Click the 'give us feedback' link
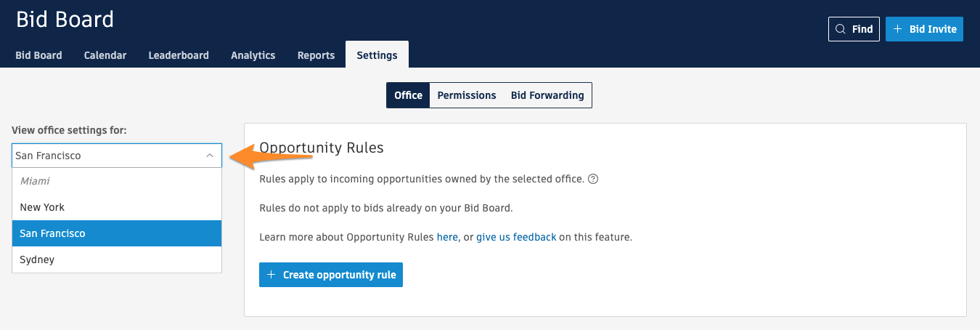 516,237
